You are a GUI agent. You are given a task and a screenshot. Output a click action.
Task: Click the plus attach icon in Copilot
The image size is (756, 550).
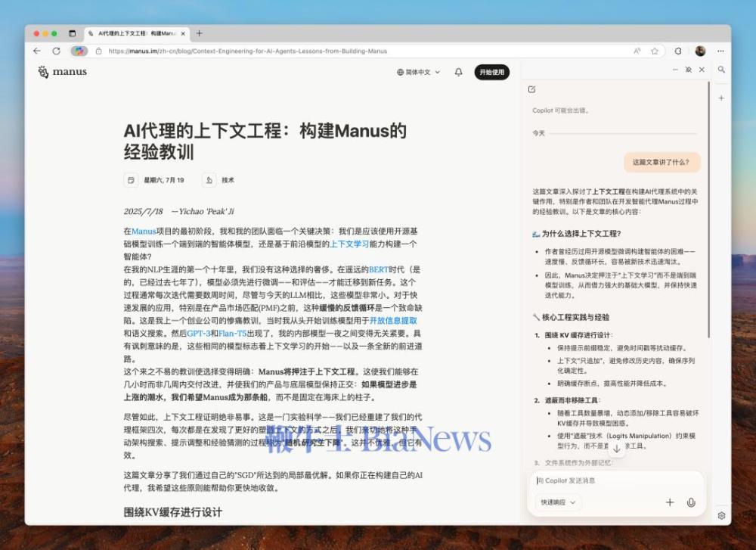pos(670,502)
